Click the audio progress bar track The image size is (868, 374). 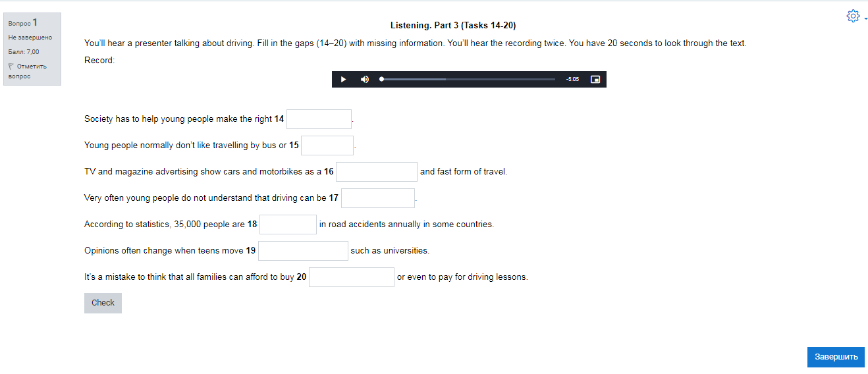(x=468, y=80)
